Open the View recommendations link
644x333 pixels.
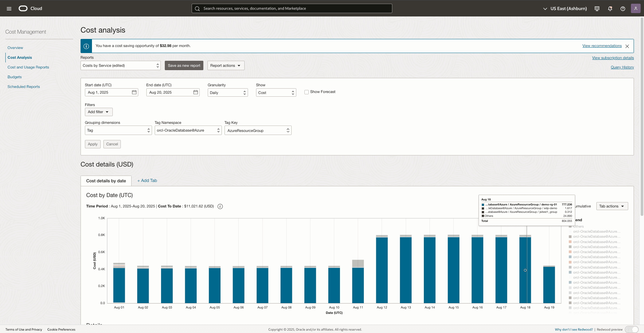pos(602,46)
